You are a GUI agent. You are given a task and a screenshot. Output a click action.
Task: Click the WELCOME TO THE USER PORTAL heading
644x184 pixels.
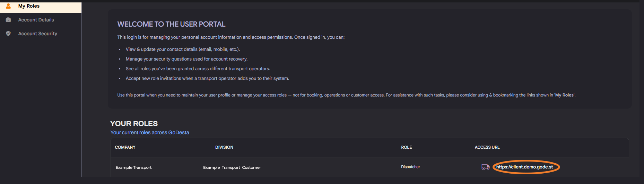tap(171, 24)
